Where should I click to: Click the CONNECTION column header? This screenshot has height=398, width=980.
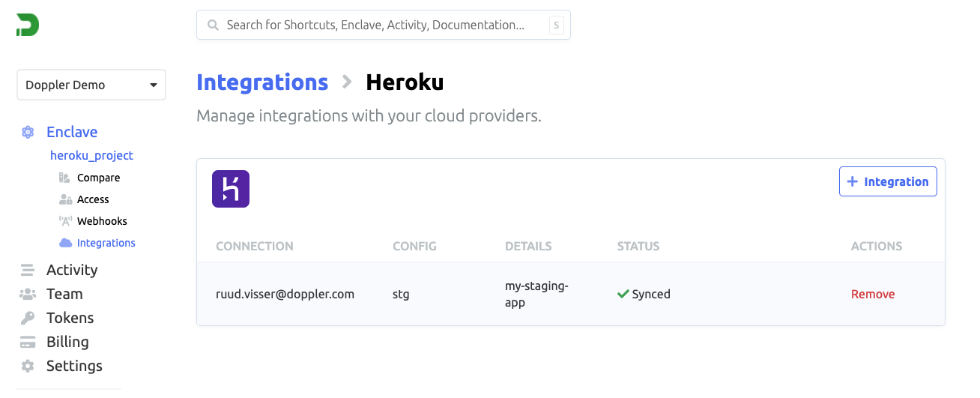point(255,246)
